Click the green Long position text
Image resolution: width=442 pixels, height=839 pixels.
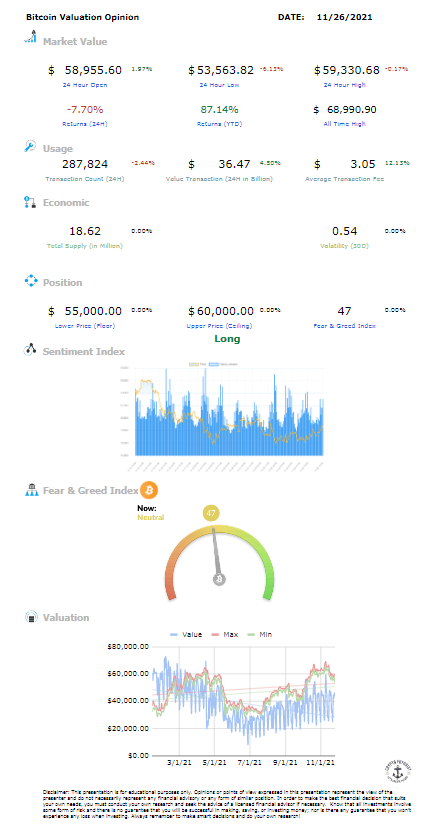tap(227, 339)
